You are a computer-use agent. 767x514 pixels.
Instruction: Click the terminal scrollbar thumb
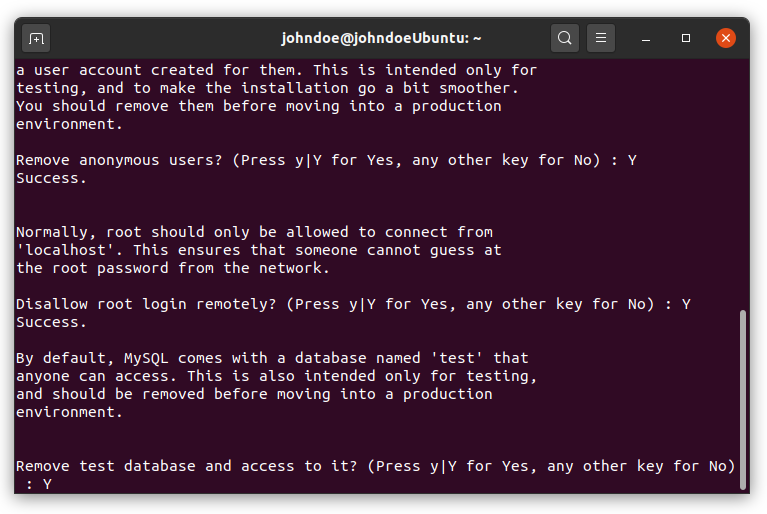coord(743,399)
